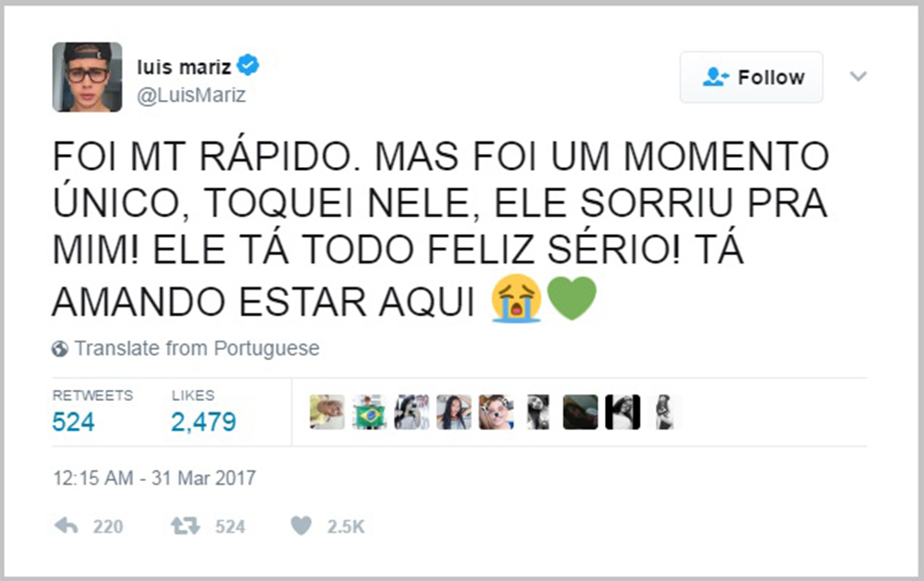Click the verified badge beside luis mariz

pos(248,65)
